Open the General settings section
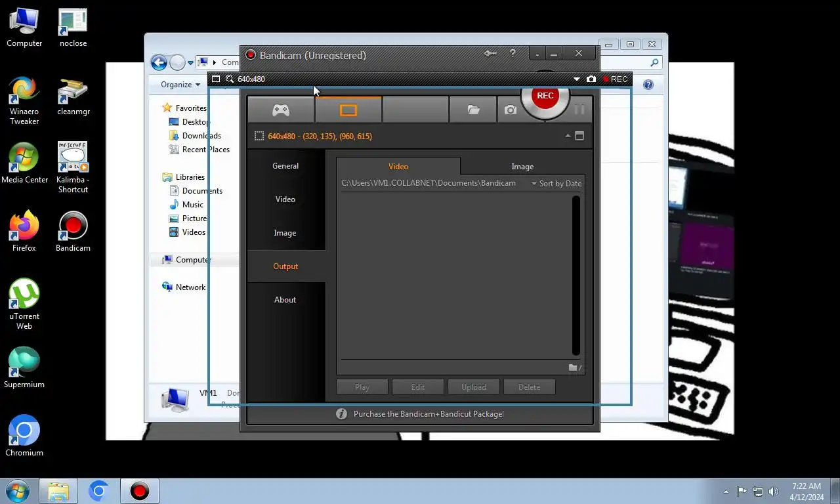 point(285,166)
